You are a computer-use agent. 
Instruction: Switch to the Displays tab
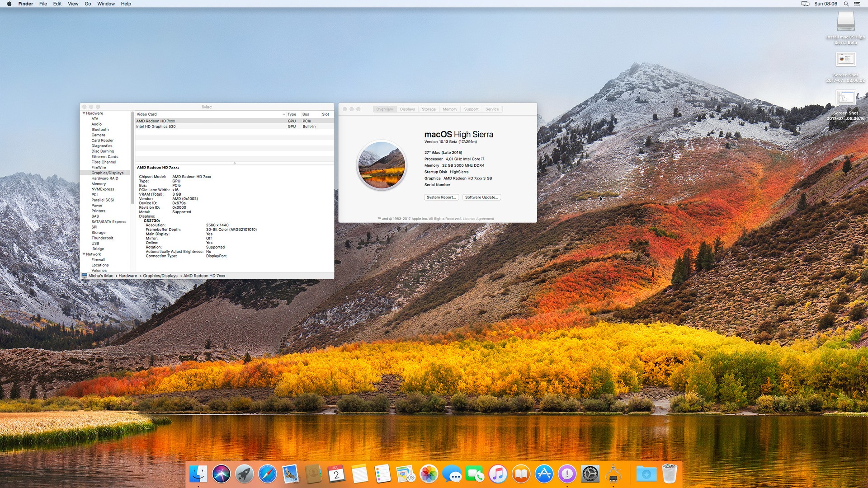[407, 109]
